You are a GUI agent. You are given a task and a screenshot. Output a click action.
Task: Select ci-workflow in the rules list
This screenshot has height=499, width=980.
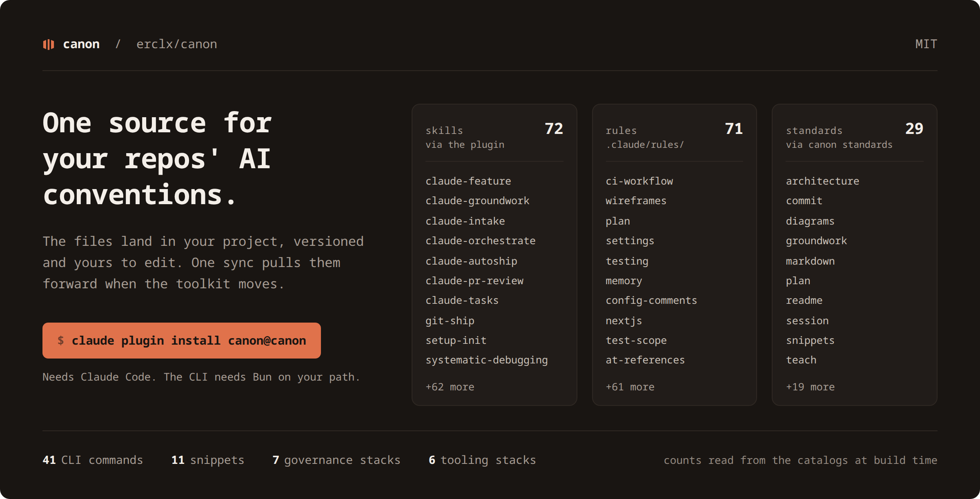(x=639, y=181)
